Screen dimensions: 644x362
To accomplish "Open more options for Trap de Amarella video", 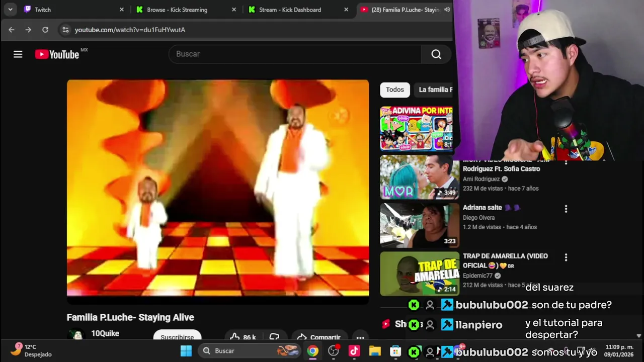I will click(x=566, y=257).
